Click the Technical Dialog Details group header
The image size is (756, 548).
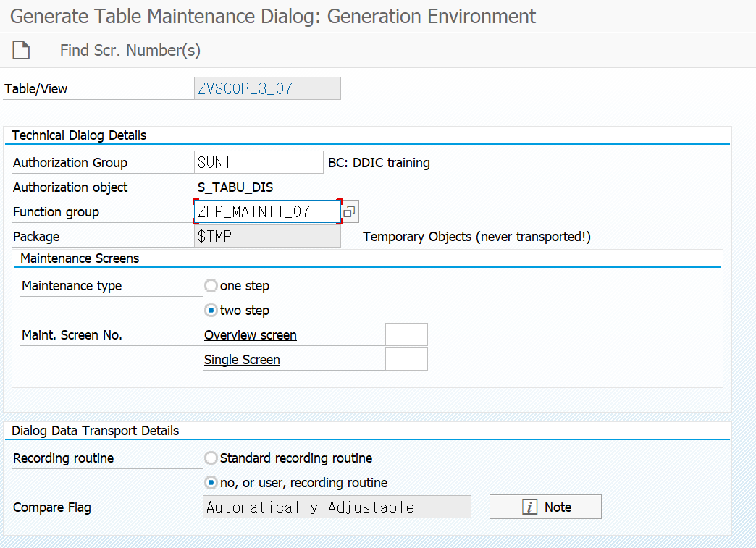pos(80,135)
